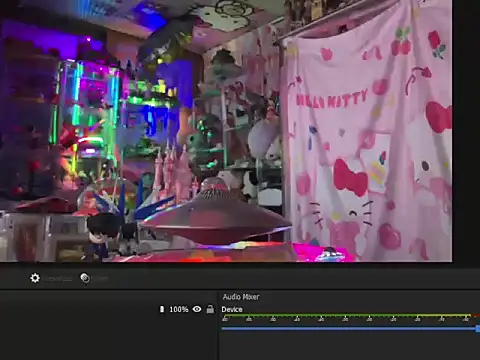
Task: Open the Filters icon next to Properties
Action: tap(85, 278)
